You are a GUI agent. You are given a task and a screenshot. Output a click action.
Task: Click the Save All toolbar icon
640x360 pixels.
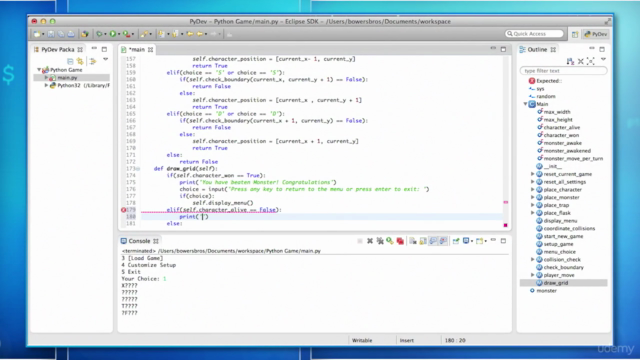[61, 34]
